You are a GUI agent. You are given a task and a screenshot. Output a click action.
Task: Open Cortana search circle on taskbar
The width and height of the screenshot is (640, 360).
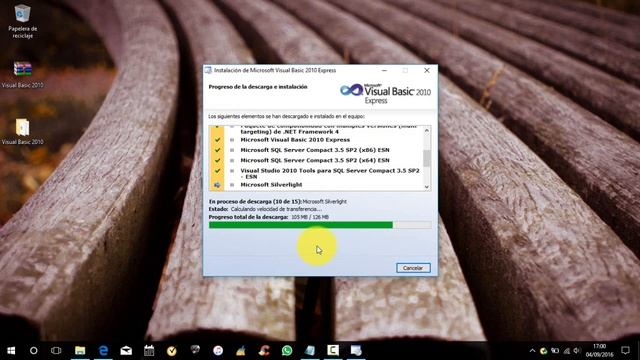[34, 351]
